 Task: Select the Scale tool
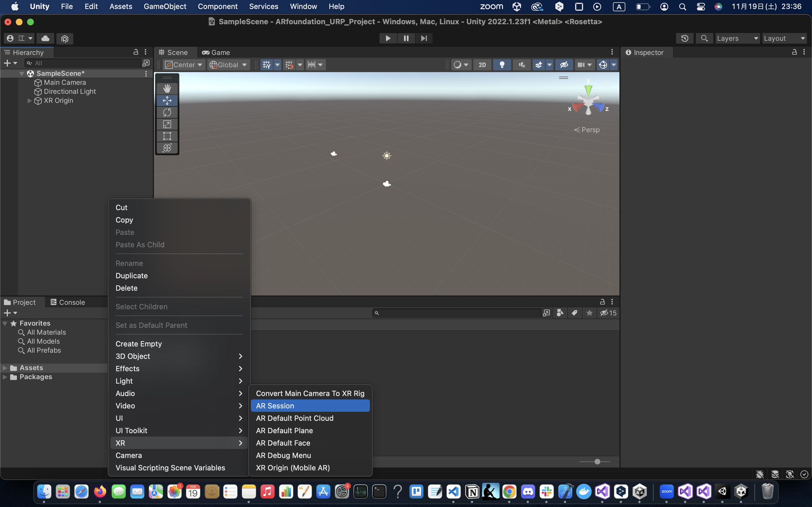click(167, 124)
